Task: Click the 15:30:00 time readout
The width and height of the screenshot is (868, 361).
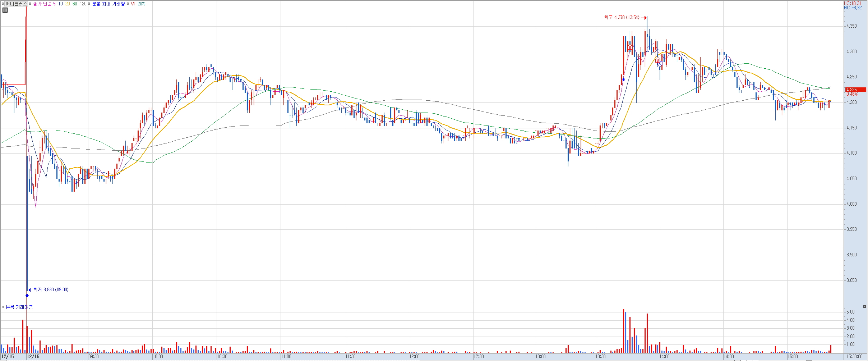Action: pos(854,357)
